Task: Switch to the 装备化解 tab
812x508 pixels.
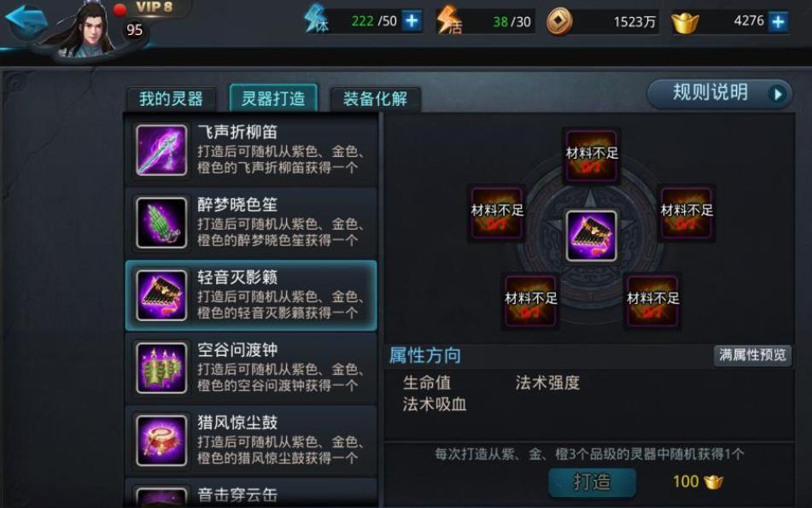Action: 376,98
